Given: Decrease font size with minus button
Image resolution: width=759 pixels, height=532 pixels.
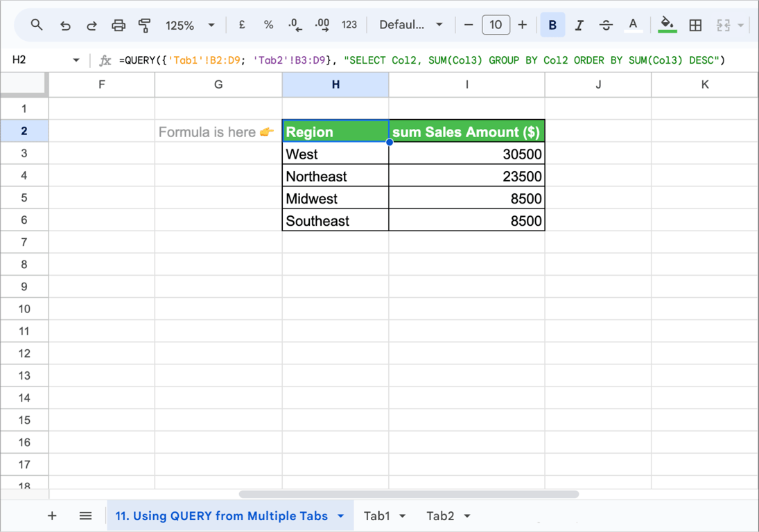Looking at the screenshot, I should coord(468,25).
